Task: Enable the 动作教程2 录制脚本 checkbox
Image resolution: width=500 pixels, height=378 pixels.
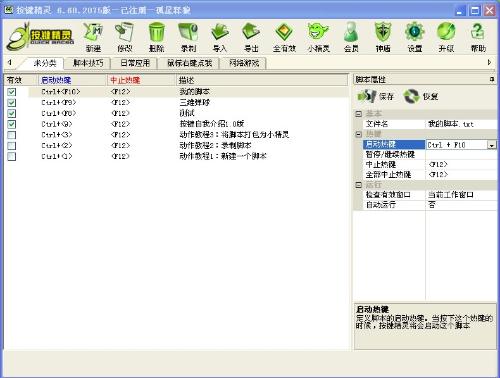Action: click(12, 145)
